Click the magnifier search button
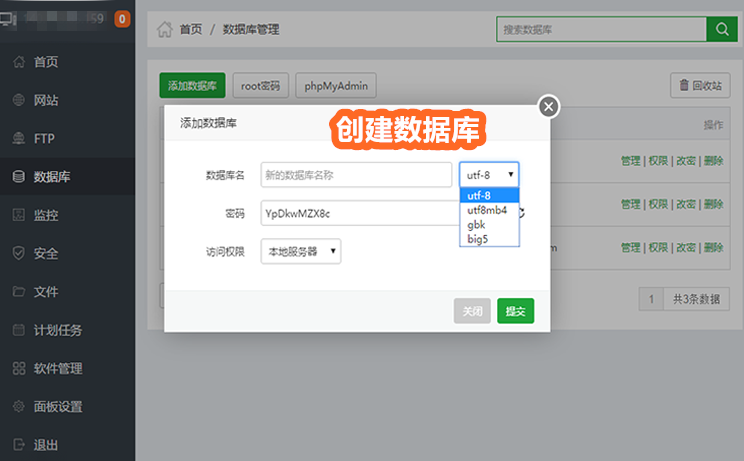 (x=720, y=29)
